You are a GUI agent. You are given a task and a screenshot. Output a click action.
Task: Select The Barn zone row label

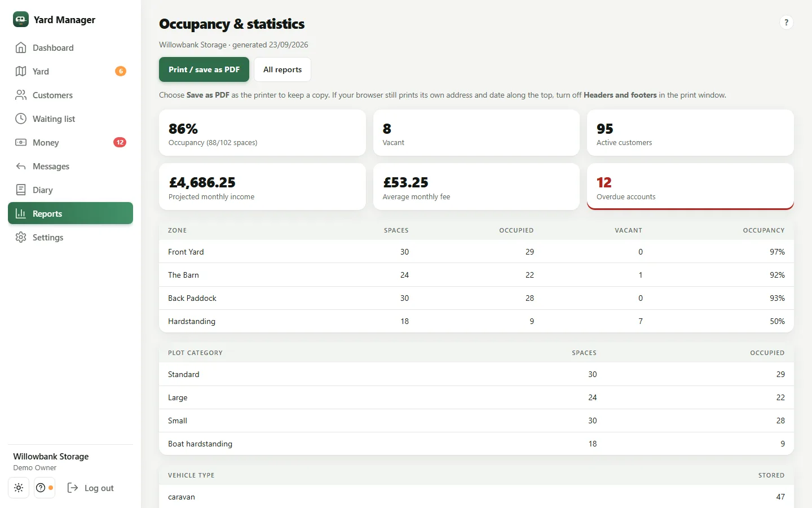(183, 275)
